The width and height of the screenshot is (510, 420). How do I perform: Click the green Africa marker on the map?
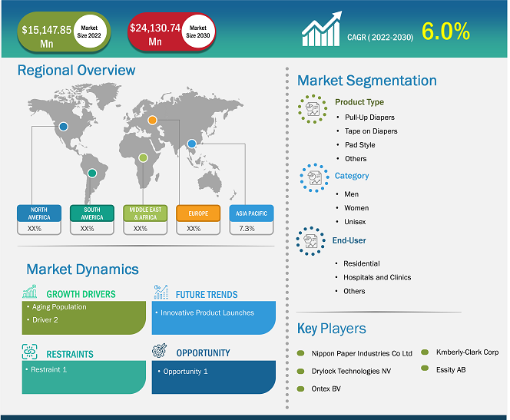click(142, 158)
